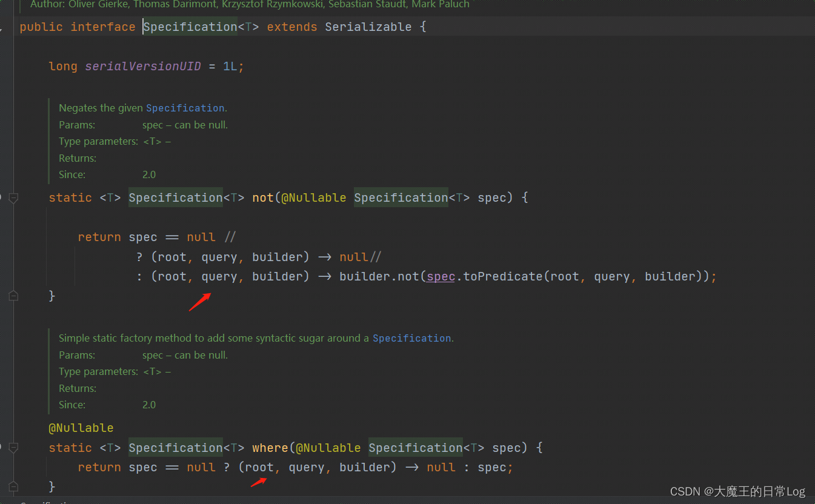Viewport: 815px width, 504px height.
Task: Click the closing fold marker of the not method
Action: 13,296
